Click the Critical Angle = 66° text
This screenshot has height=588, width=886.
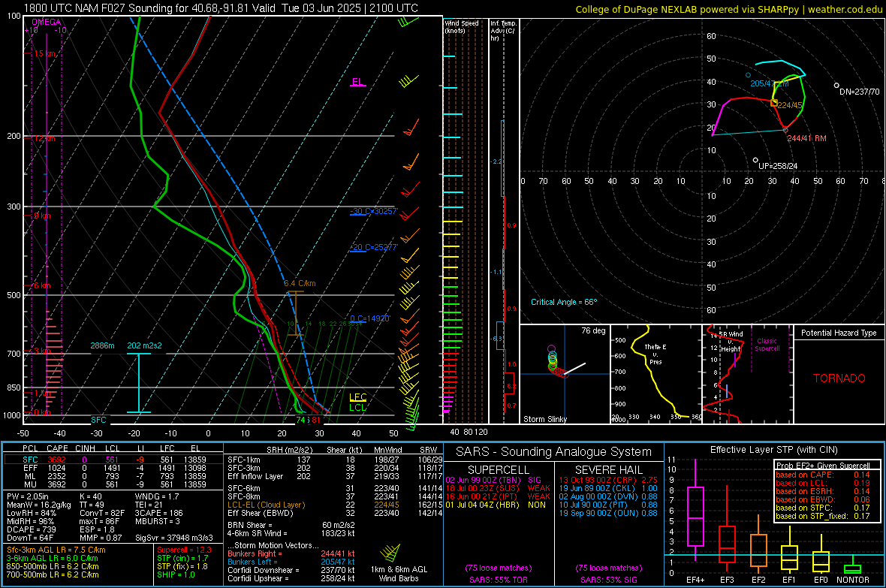coord(563,302)
